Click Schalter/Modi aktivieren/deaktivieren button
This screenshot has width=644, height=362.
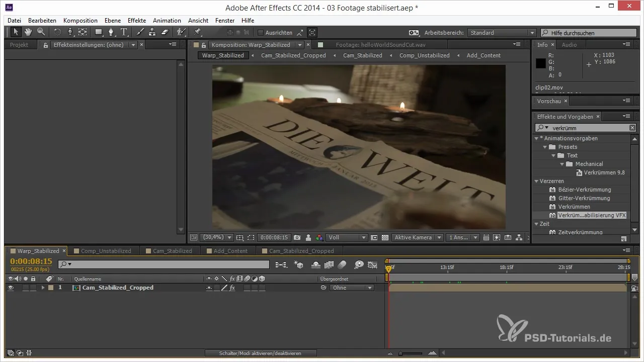coord(261,353)
